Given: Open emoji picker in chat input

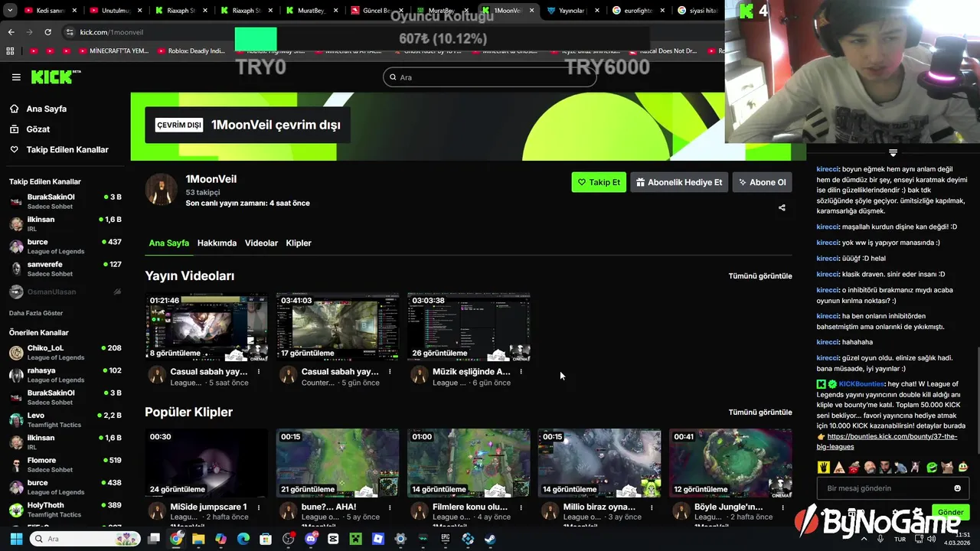Looking at the screenshot, I should click(957, 488).
